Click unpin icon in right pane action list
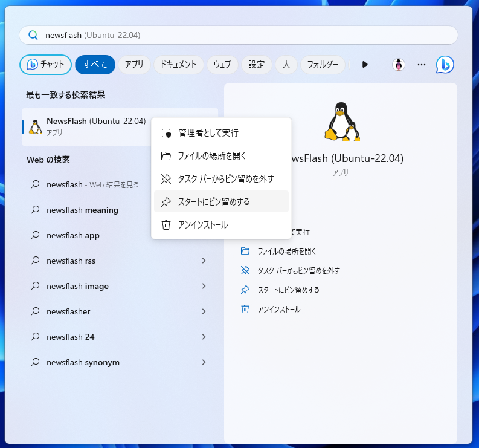Image resolution: width=479 pixels, height=448 pixels. click(x=245, y=270)
